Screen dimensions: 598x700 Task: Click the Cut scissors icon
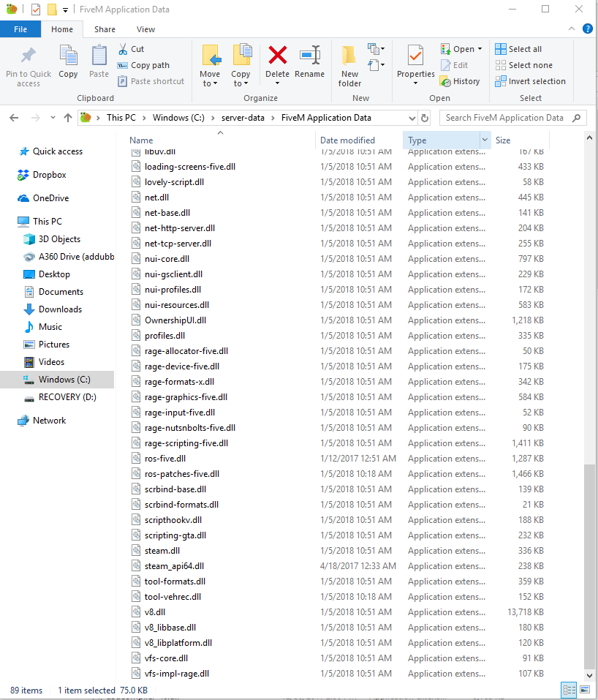pyautogui.click(x=123, y=49)
